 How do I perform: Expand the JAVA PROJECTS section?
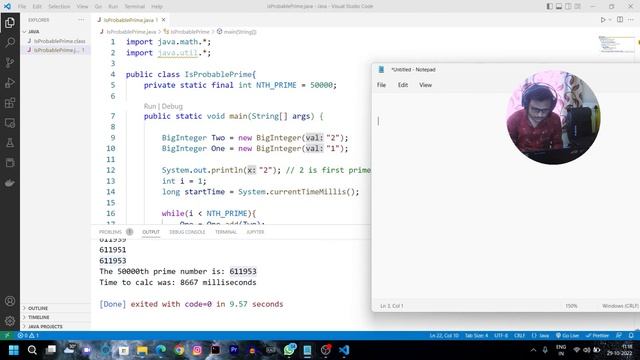point(45,327)
